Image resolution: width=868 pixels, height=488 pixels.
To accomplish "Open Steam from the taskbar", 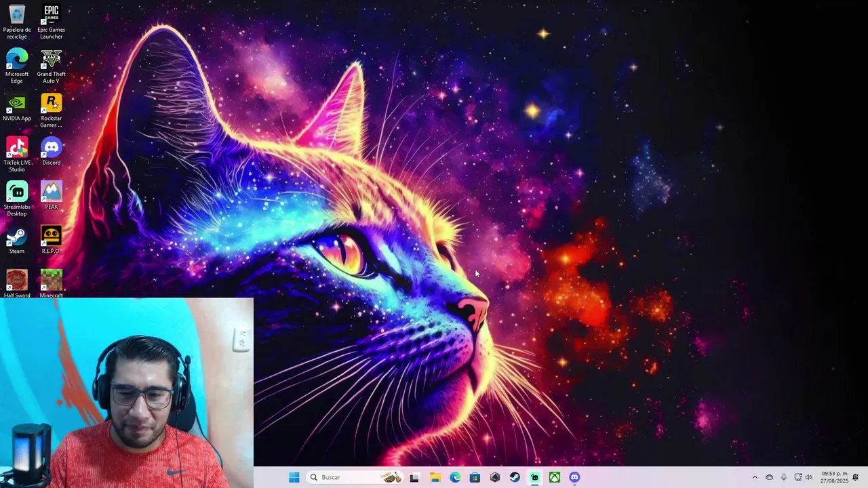I will [515, 477].
